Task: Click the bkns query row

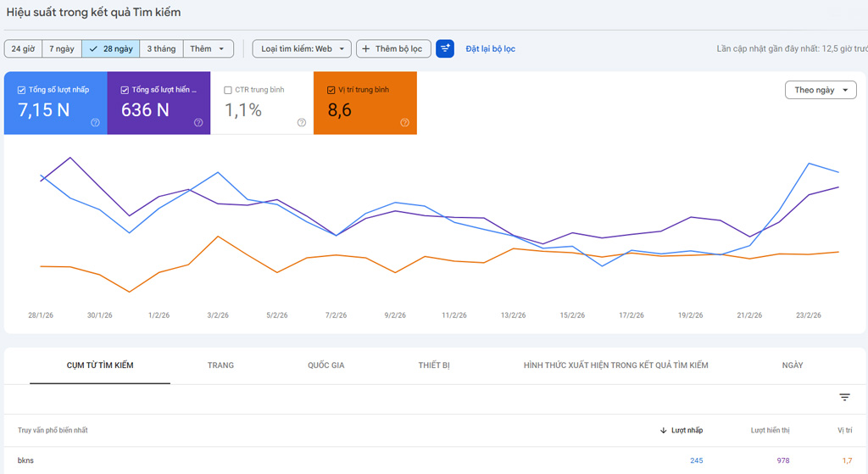Action: pos(25,460)
